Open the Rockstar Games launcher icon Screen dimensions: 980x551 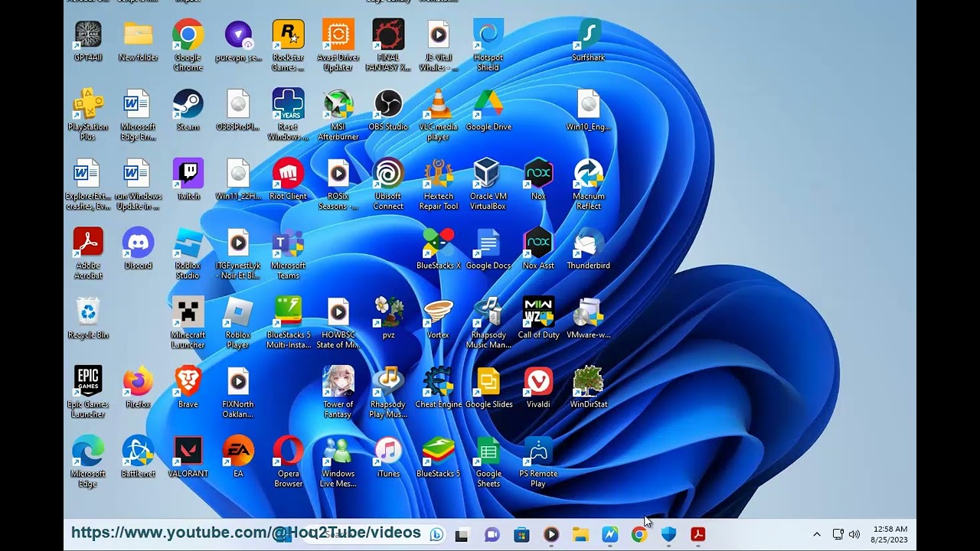pyautogui.click(x=289, y=34)
